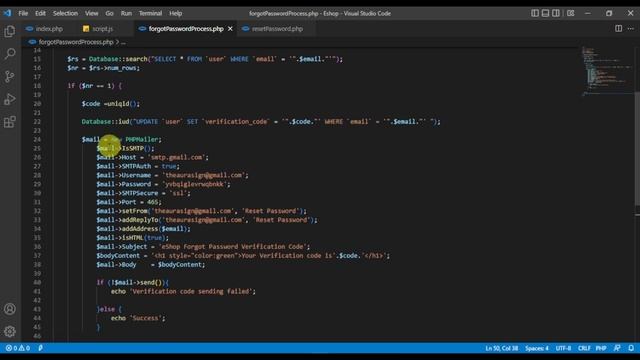Open the Source Control view
Screen dimensions: 640x360
tap(10, 76)
